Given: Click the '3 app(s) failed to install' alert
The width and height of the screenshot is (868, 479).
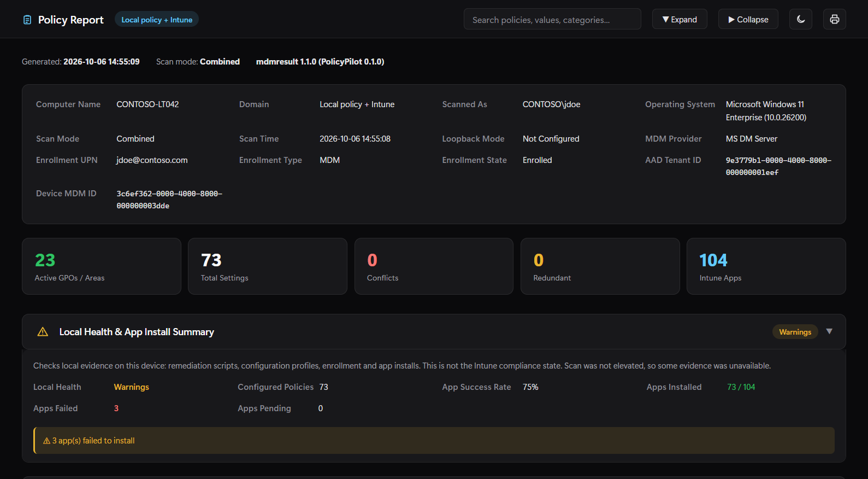Looking at the screenshot, I should (434, 440).
